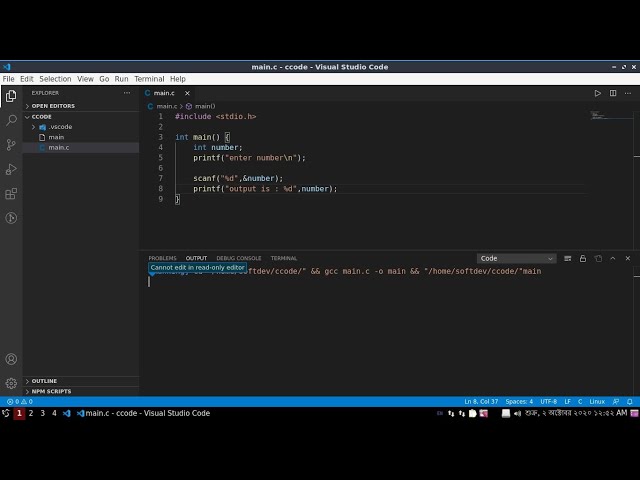The image size is (640, 480).
Task: Open the Help menu
Action: [178, 79]
